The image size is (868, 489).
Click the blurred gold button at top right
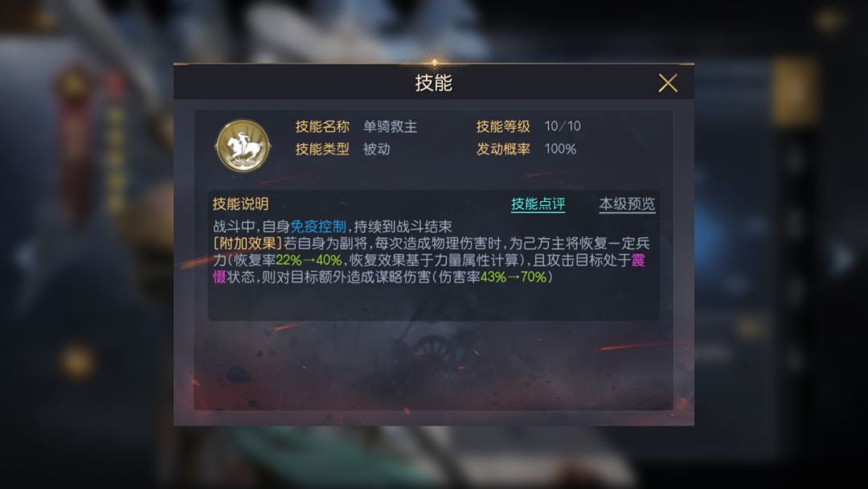click(x=794, y=92)
